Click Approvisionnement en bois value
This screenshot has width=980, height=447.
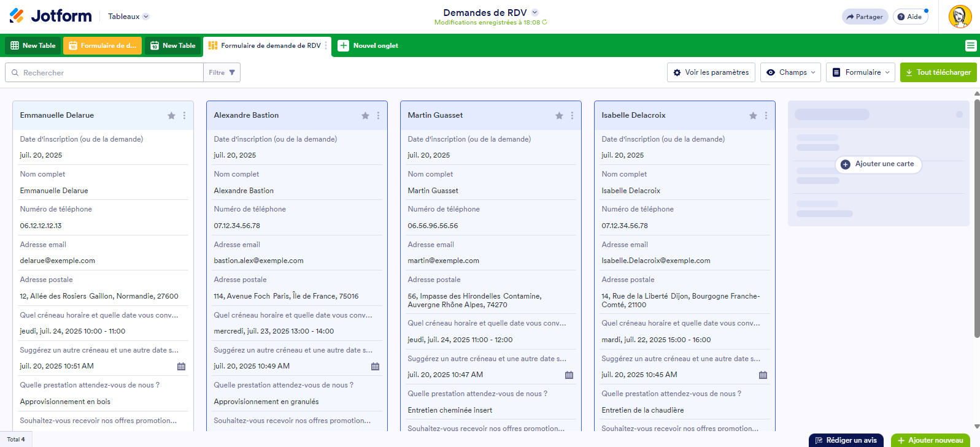pos(65,402)
